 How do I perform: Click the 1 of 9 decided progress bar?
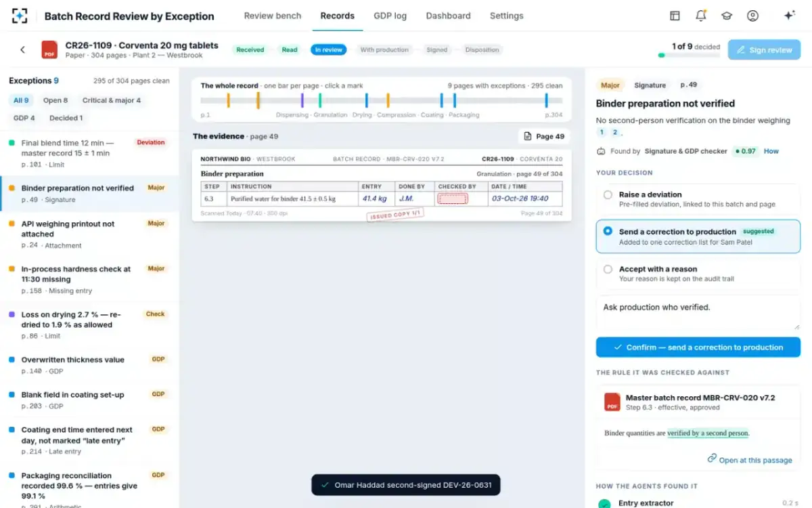[689, 55]
